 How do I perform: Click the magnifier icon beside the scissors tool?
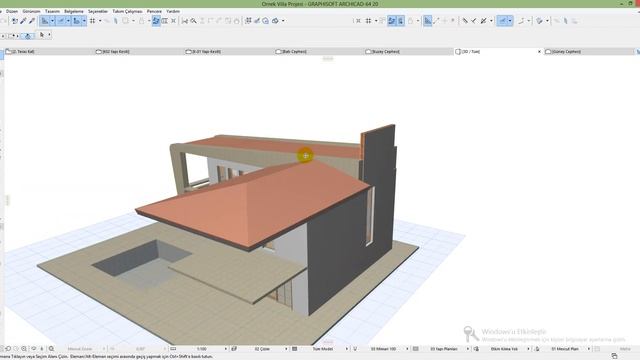pos(193,21)
